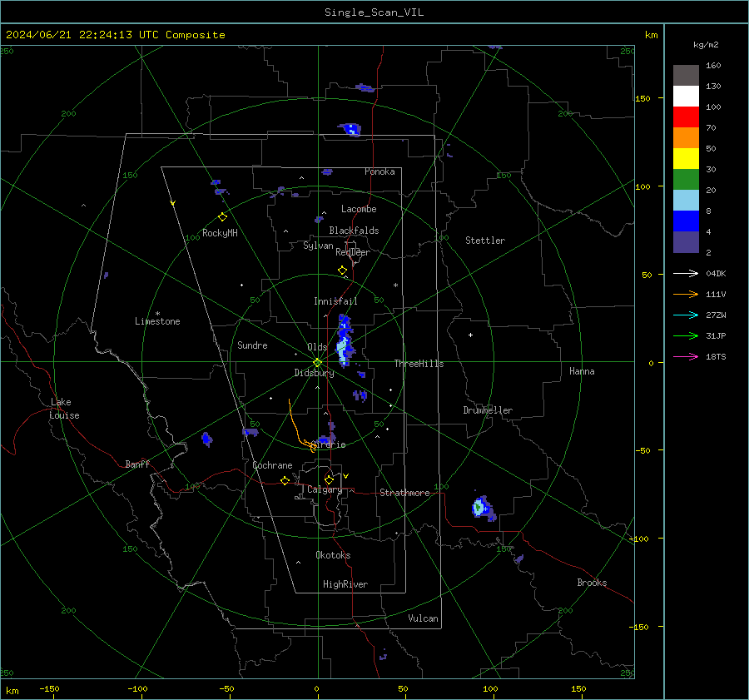749x700 pixels.
Task: Click the Strathmore city label
Action: (404, 493)
